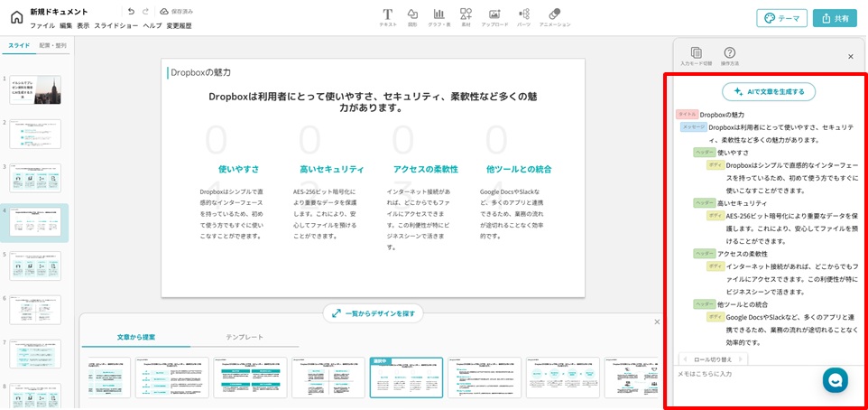The width and height of the screenshot is (868, 410).
Task: Select slide 4 thumbnail
Action: tap(35, 222)
